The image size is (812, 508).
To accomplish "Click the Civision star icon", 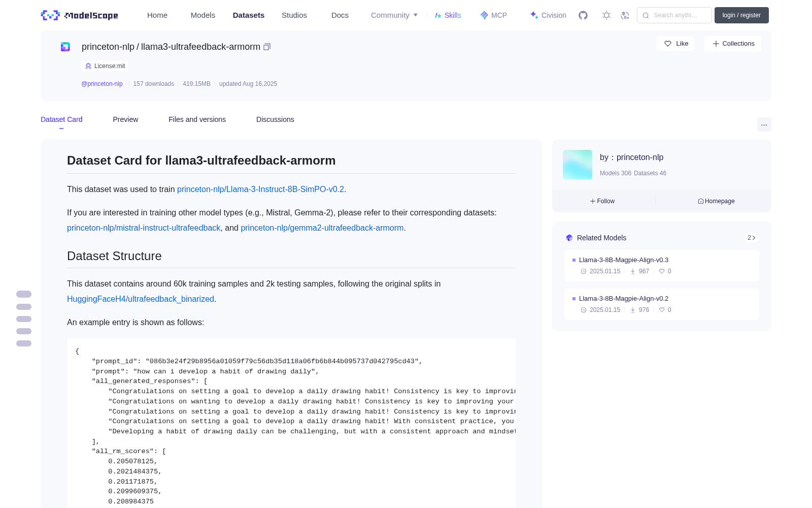I will click(534, 15).
